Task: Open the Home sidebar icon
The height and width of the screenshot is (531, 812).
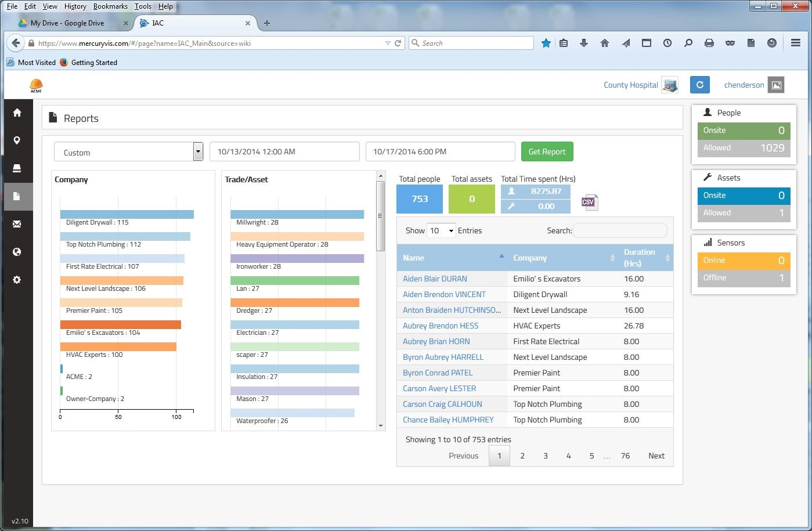Action: click(x=17, y=113)
